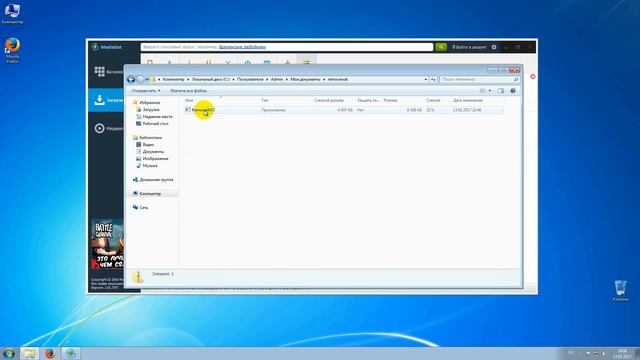The height and width of the screenshot is (360, 640).
Task: Click the magnifier icon in Explorer search
Action: point(516,79)
